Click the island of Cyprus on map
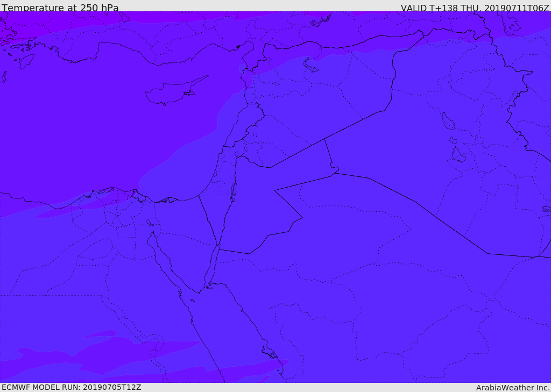This screenshot has height=392, width=551. [x=176, y=91]
